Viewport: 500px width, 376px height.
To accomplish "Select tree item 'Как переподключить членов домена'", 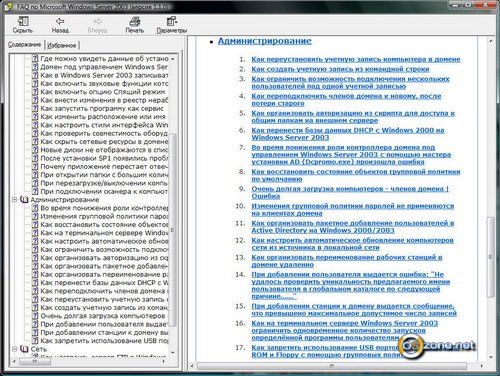I will (104, 291).
